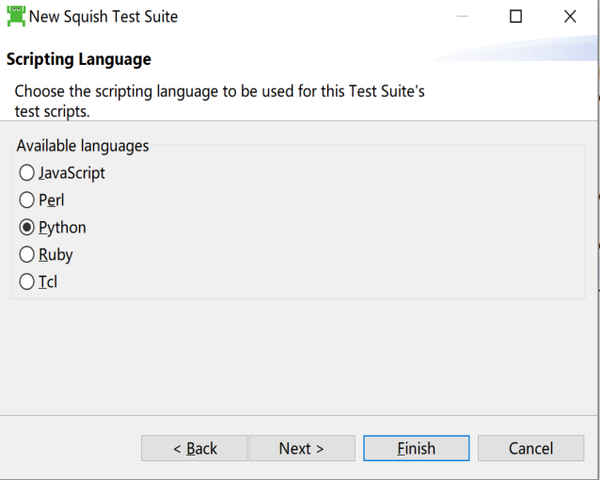Screen dimensions: 600x480
Task: Click the word "Ruby" in the language list
Action: coord(56,255)
